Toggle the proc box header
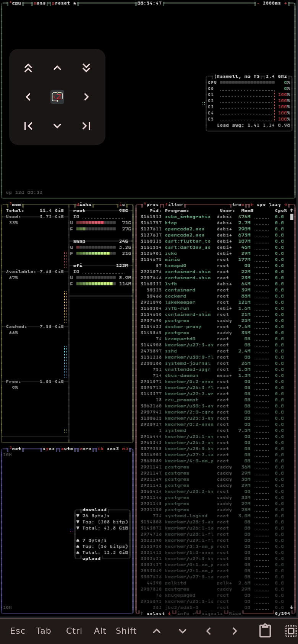Viewport: 298px width, 644px height. coord(152,204)
